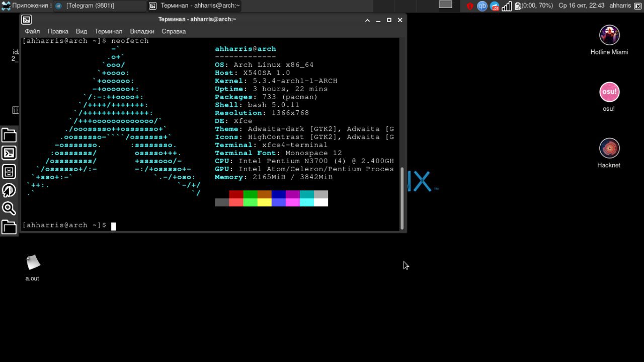This screenshot has height=362, width=644.
Task: Open the ahharris user menu in panel
Action: (620, 6)
